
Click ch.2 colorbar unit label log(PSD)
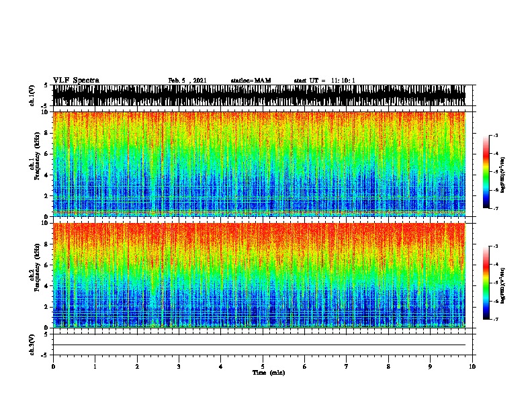coord(503,285)
